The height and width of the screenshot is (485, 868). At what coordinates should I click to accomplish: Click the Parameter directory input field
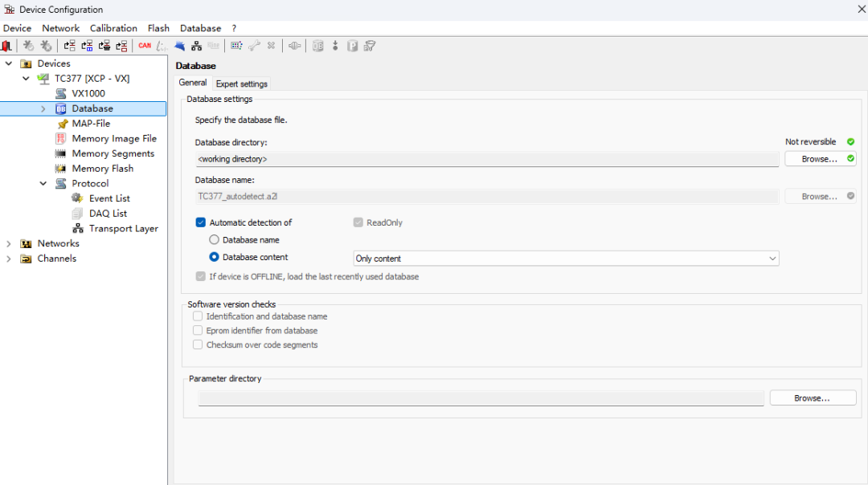481,398
